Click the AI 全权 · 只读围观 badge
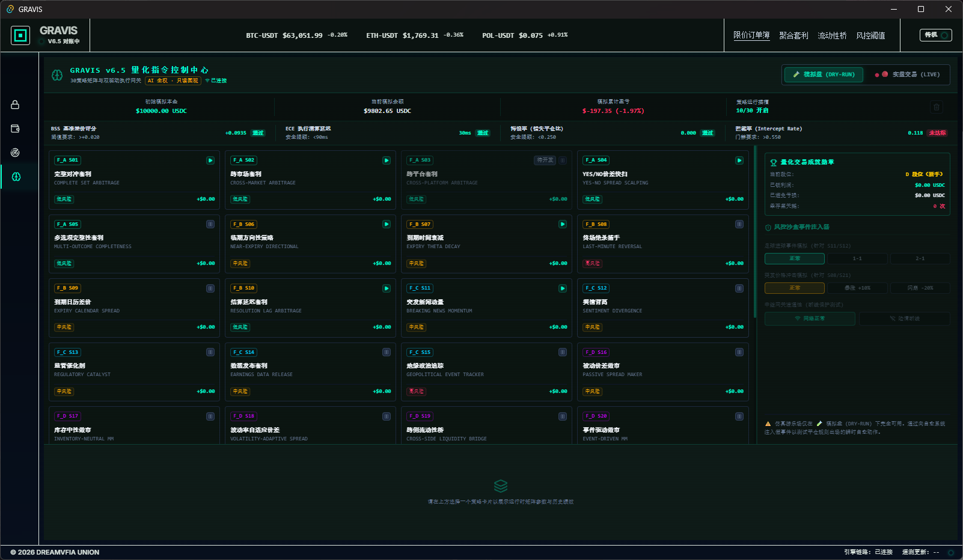 173,81
